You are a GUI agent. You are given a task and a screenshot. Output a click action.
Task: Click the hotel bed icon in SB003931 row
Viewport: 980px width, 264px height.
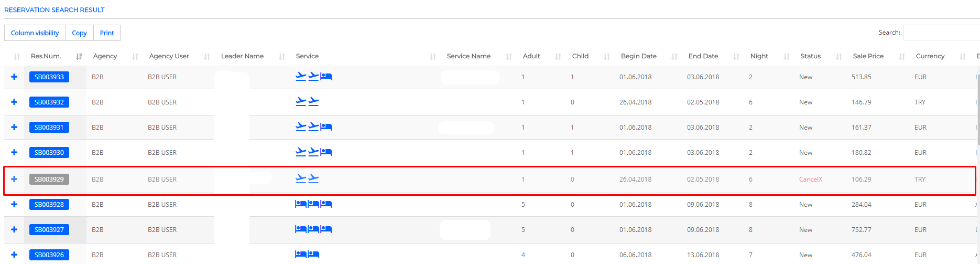point(326,127)
